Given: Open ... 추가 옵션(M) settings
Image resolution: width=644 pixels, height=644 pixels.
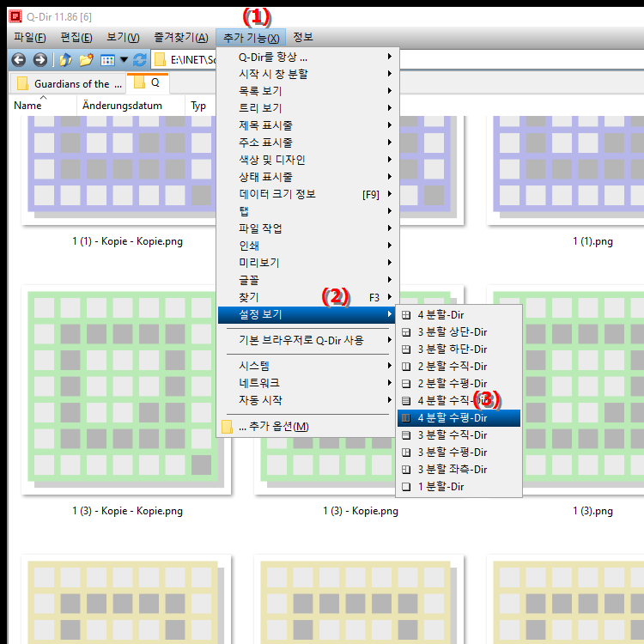Looking at the screenshot, I should pos(307,426).
